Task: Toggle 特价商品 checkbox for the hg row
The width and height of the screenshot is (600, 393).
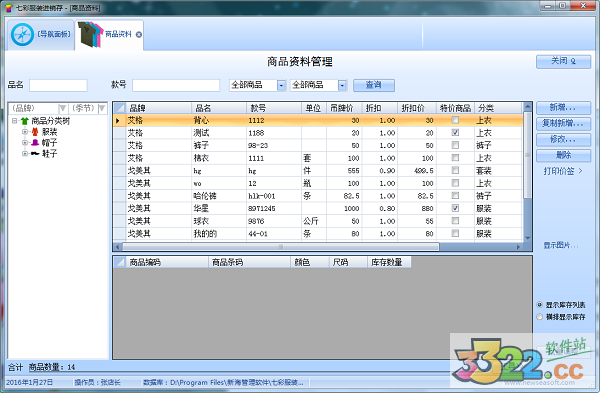Action: (455, 170)
